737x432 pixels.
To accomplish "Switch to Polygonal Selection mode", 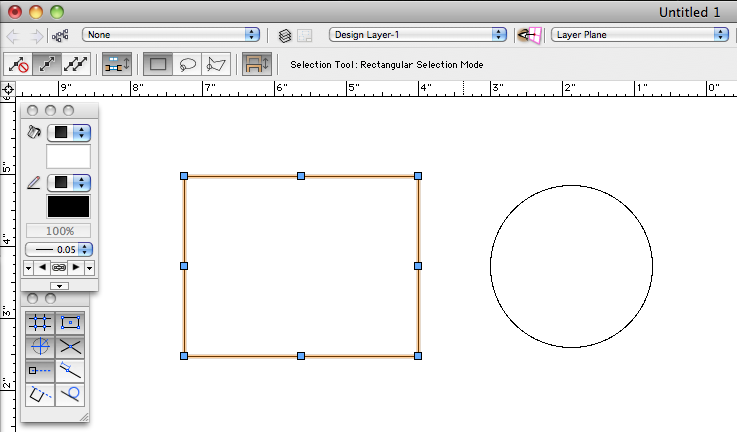I will tap(215, 65).
